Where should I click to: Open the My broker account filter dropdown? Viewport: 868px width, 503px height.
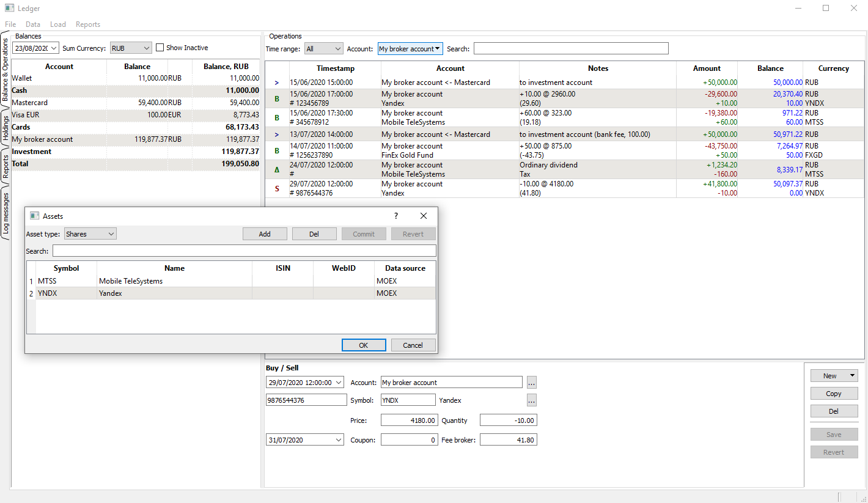coord(410,49)
